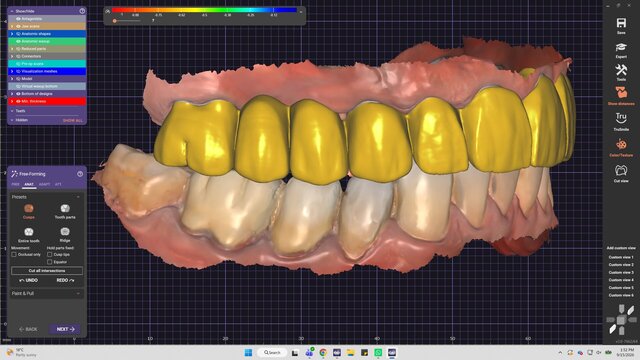The image size is (640, 360).
Task: Toggle visibility eye for Min. thickness
Action: 18,101
